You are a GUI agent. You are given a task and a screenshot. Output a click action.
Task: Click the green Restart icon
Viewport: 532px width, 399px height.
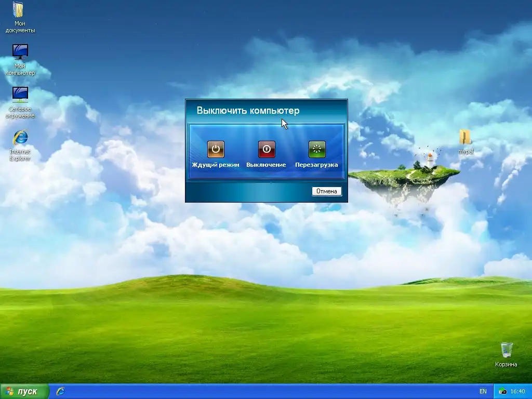point(317,149)
